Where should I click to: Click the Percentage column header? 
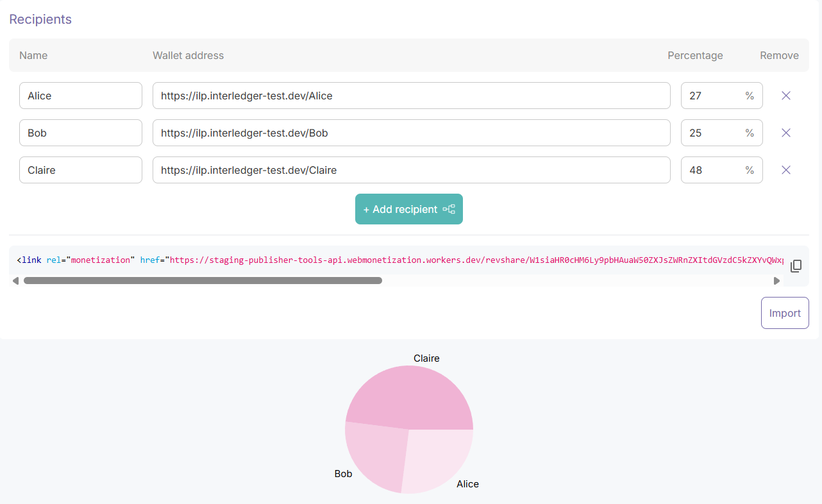[x=695, y=55]
